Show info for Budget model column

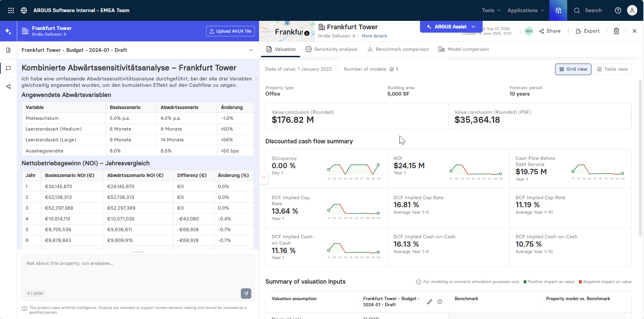pos(440,302)
